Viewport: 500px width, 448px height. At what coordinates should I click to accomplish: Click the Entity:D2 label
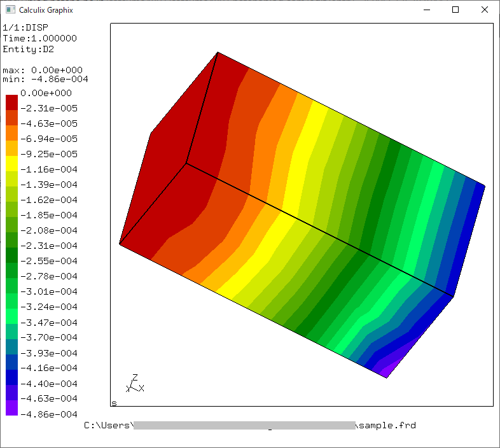coord(29,49)
